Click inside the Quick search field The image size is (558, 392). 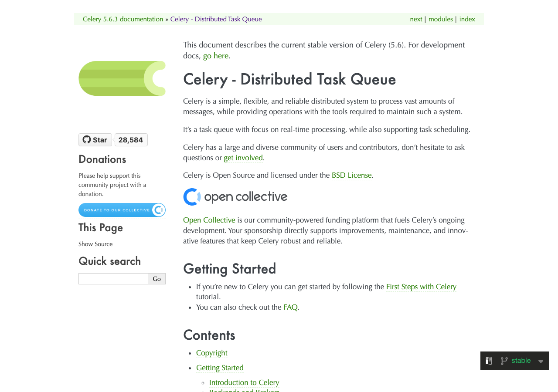113,279
